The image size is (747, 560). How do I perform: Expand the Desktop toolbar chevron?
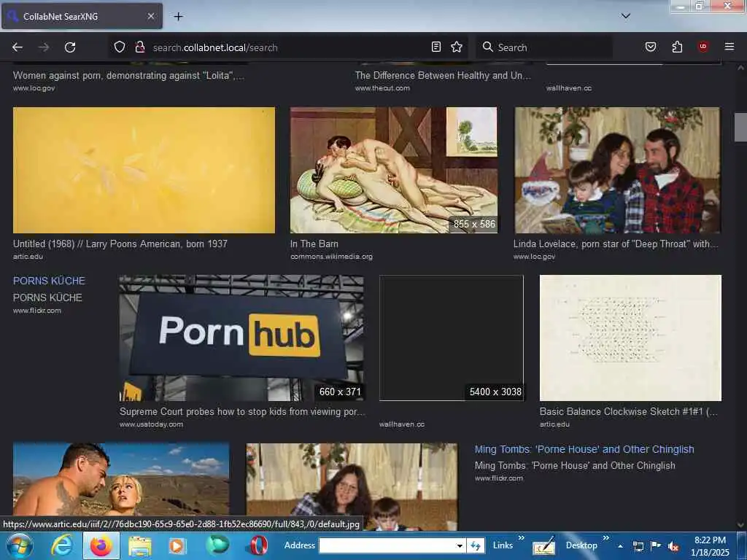click(605, 538)
